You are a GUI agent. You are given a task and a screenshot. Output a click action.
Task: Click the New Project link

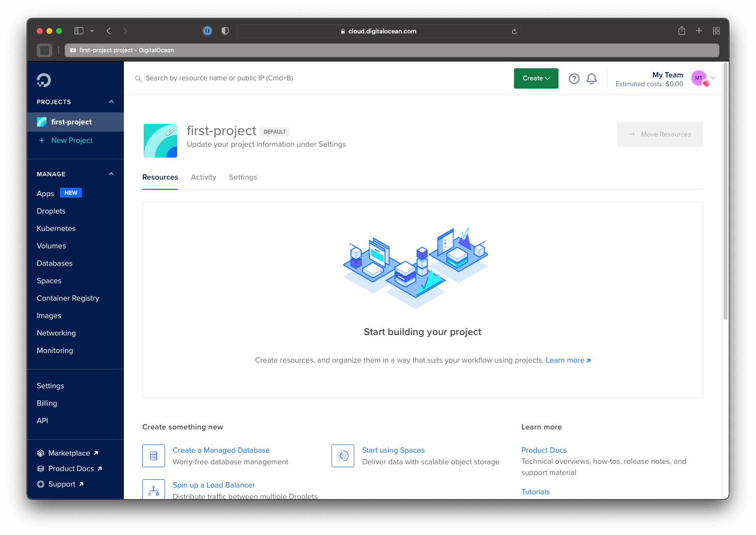click(72, 140)
